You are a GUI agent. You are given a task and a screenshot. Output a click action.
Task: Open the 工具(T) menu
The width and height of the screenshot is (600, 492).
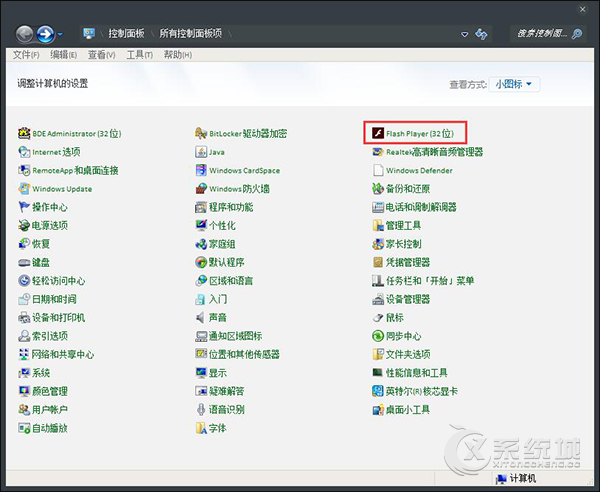tap(140, 55)
